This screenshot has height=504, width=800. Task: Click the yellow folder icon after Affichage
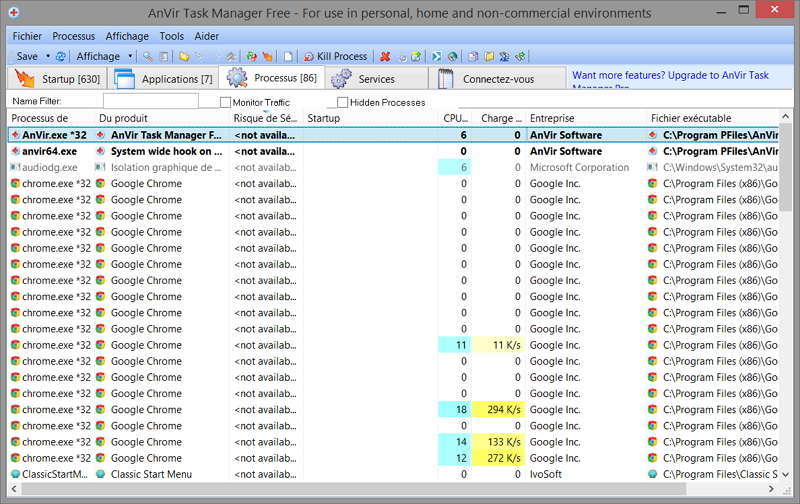(x=184, y=57)
